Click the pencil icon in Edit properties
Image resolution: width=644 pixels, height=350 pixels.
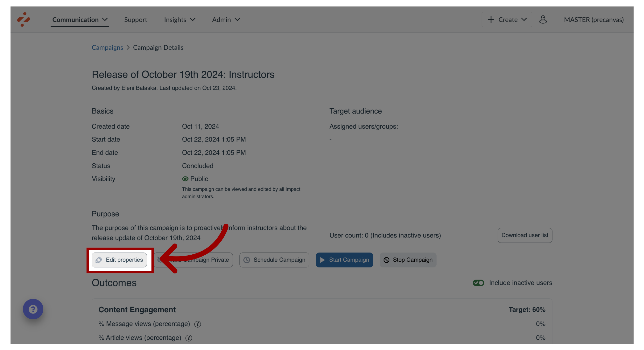coord(99,260)
